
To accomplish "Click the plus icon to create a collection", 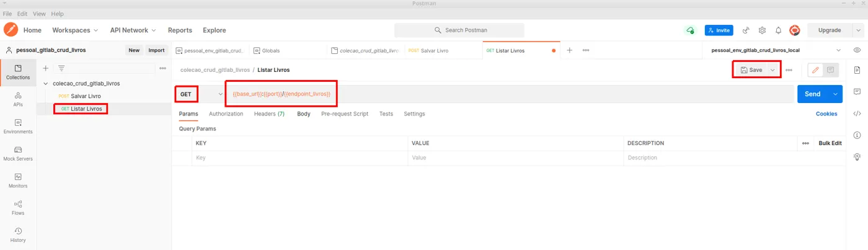I will [x=45, y=68].
